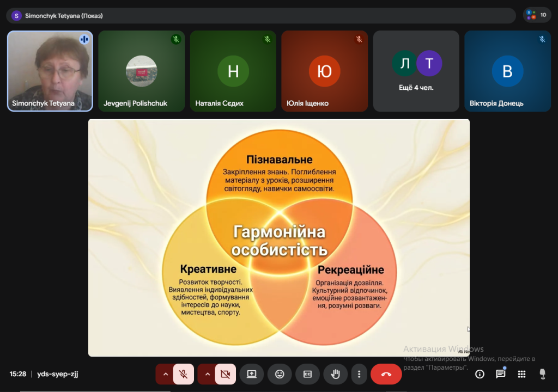Leave the call with red hangup button

(386, 374)
